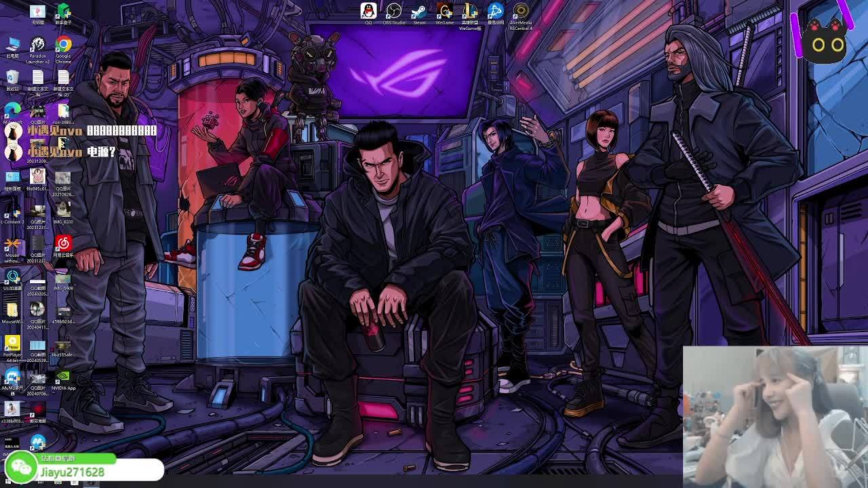
Task: Open the QQ desktop shortcut
Action: (x=368, y=12)
